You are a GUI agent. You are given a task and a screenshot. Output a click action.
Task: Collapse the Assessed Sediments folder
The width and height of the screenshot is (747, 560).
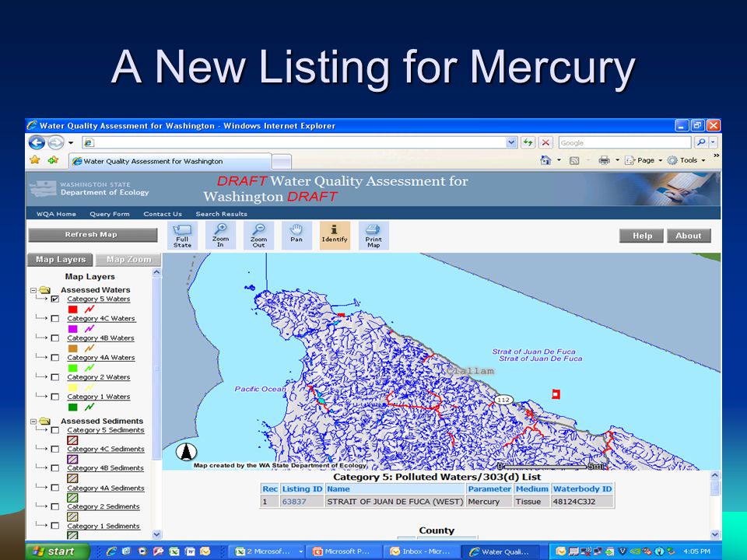[33, 422]
